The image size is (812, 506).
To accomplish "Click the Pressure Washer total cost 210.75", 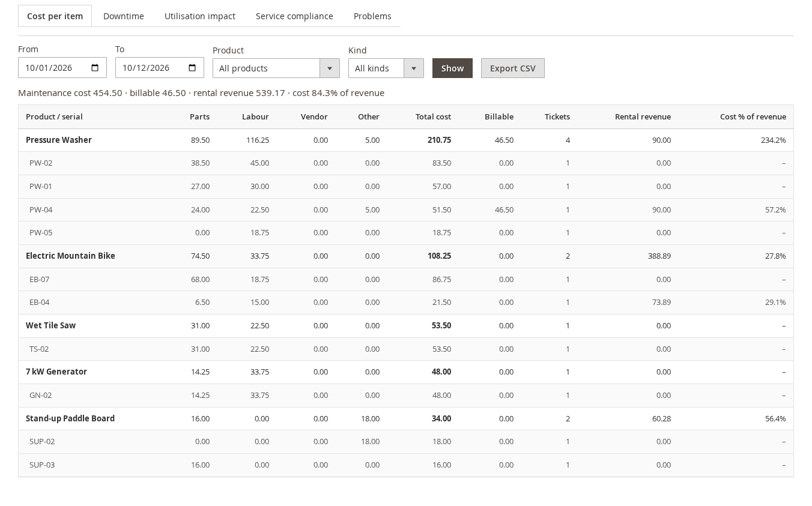I will click(x=439, y=140).
